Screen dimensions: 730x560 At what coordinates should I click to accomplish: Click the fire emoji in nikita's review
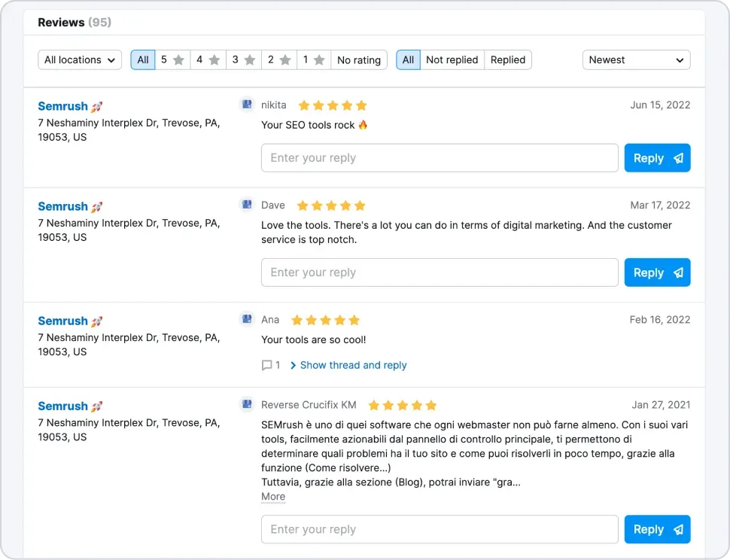tap(363, 125)
